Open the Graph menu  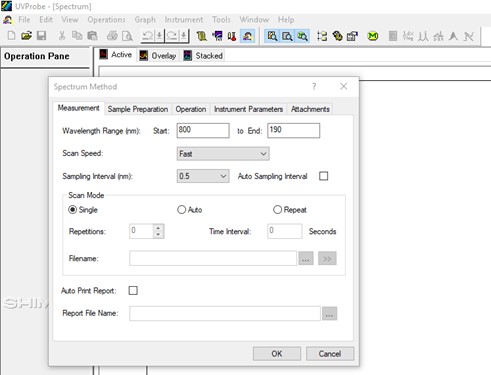point(145,20)
